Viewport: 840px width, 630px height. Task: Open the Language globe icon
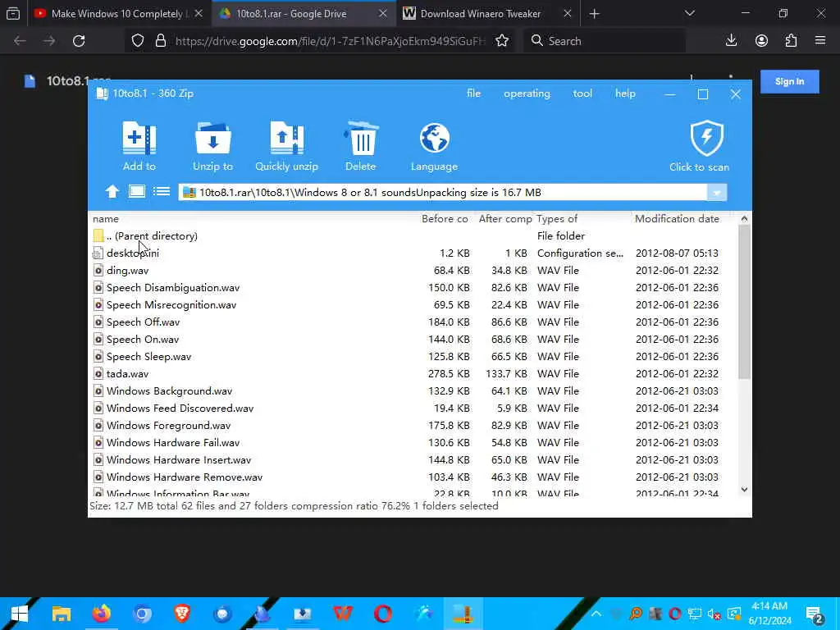[435, 138]
